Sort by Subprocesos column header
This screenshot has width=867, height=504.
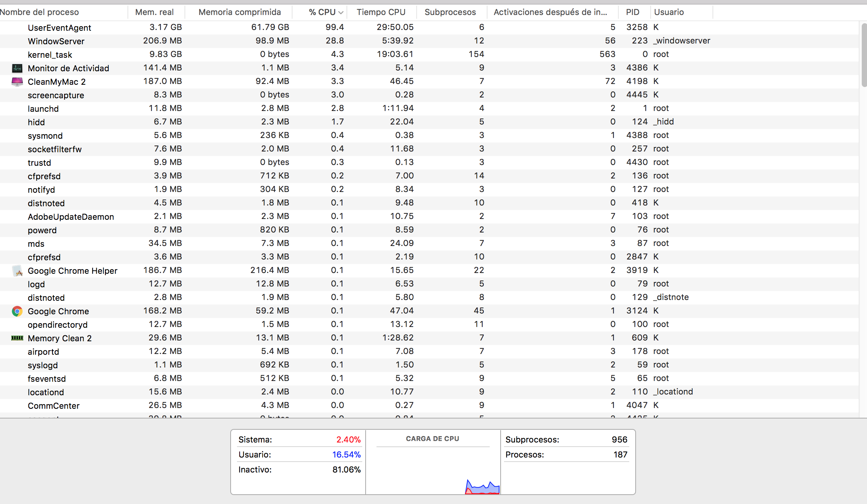coord(451,12)
